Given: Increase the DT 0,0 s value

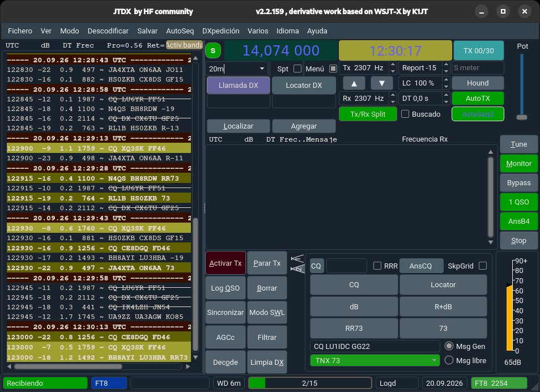Looking at the screenshot, I should [446, 95].
